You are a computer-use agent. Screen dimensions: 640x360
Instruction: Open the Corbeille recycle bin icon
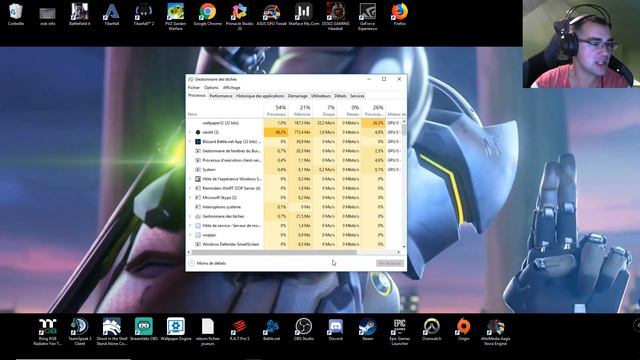click(16, 15)
